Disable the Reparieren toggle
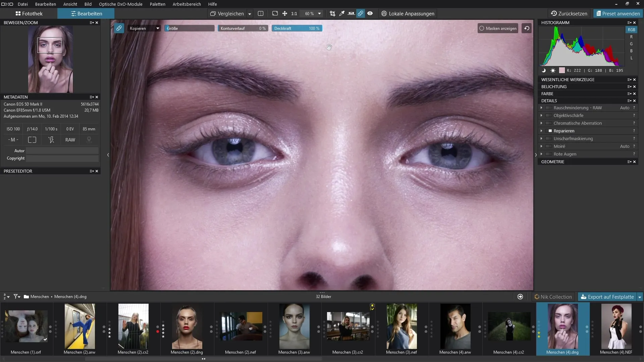 click(549, 131)
